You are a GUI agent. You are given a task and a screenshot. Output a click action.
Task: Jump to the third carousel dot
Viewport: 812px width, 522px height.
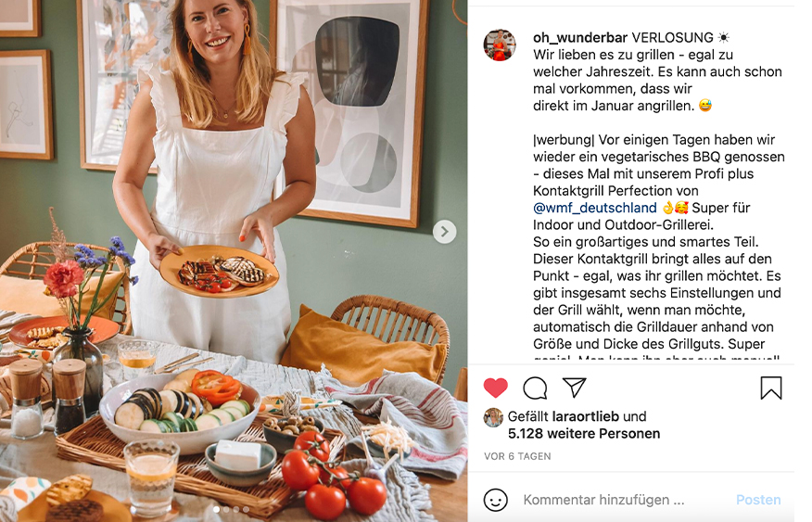pos(236,510)
